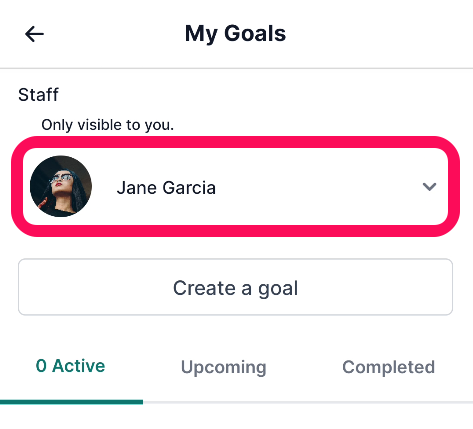Return to previous screen via back arrow
473x429 pixels.
[34, 34]
